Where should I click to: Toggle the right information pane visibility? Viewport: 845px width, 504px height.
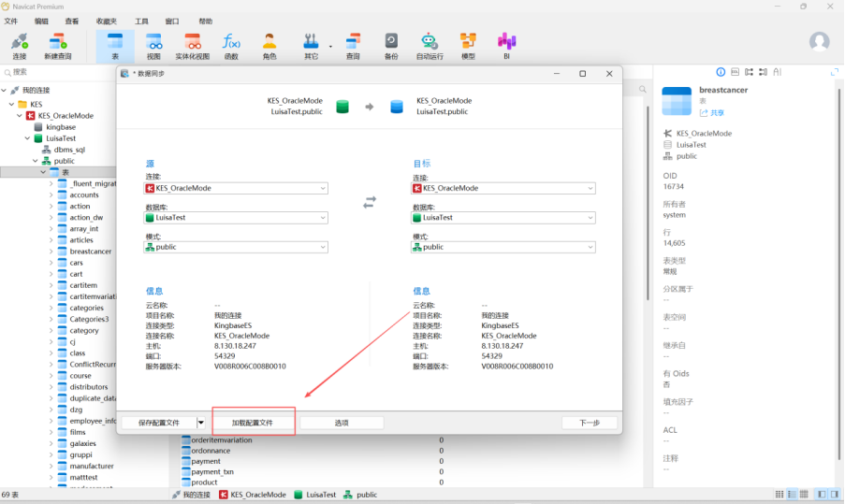pos(835,494)
